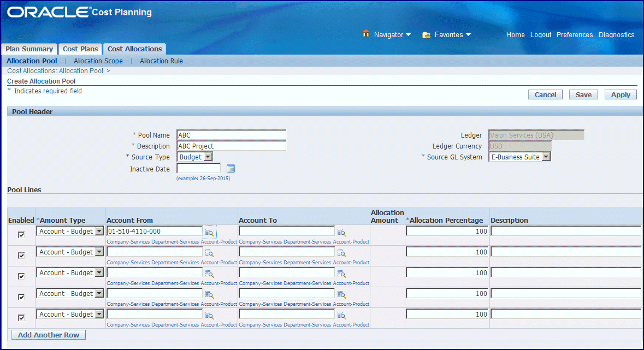This screenshot has width=644, height=350.
Task: Click third row Allocation Percentage field
Action: (447, 273)
